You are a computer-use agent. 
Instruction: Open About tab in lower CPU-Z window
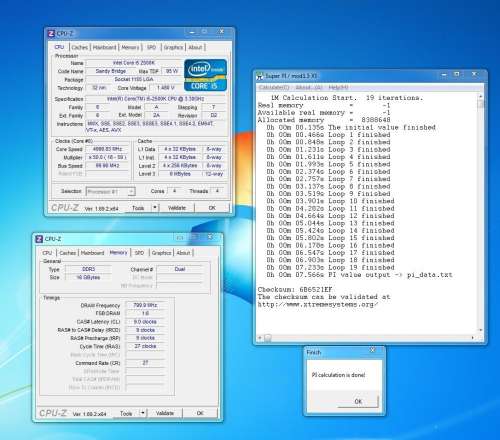click(183, 253)
